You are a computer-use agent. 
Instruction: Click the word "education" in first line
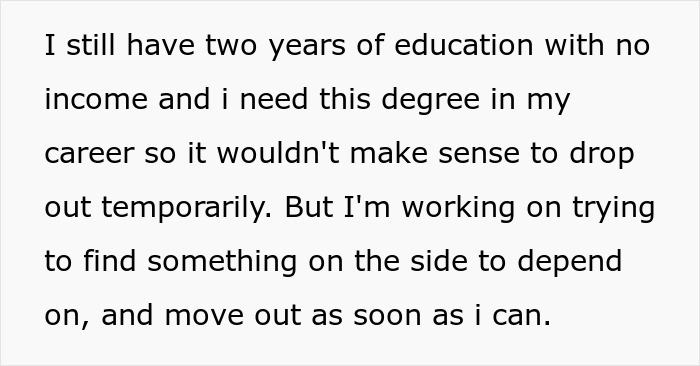click(464, 45)
